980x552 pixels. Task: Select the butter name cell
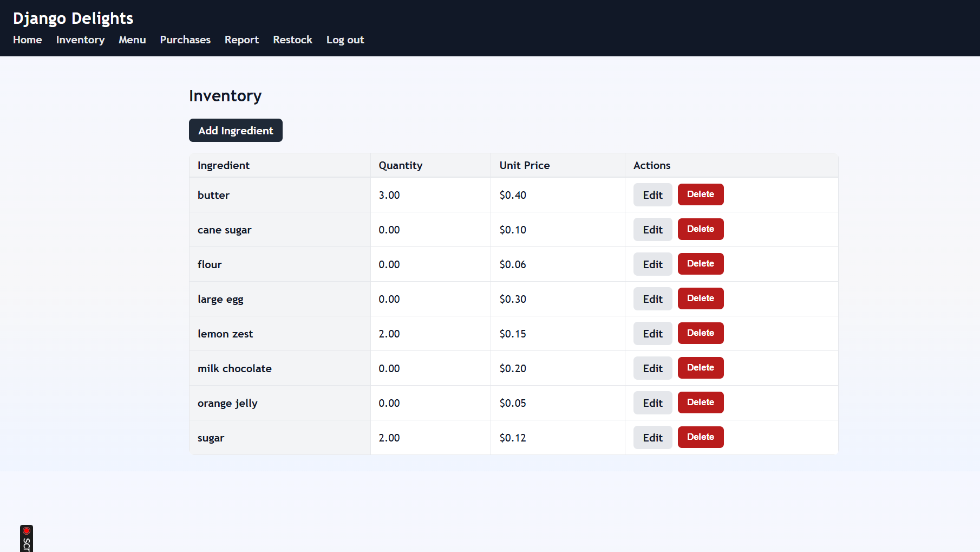280,195
